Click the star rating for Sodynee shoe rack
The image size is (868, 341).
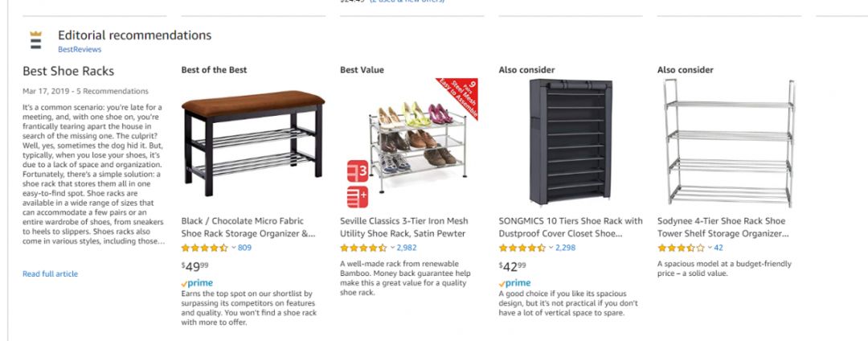(681, 248)
